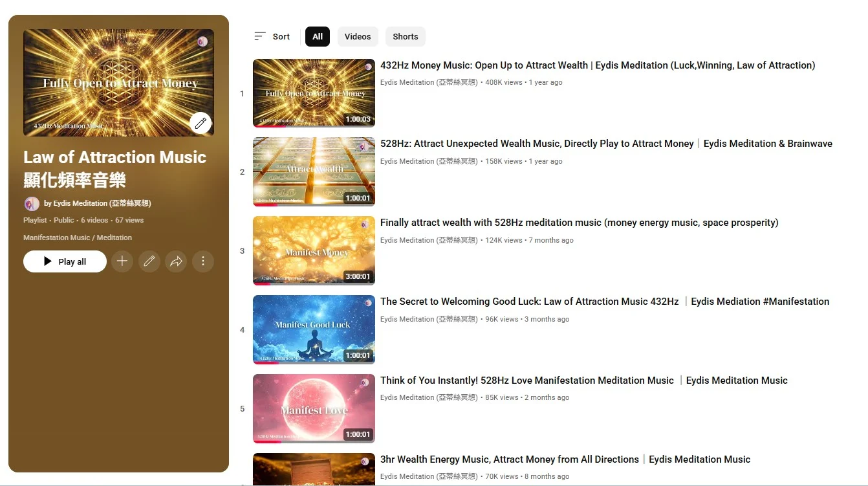Click channel name under the 432Hz Money Music video

(429, 83)
